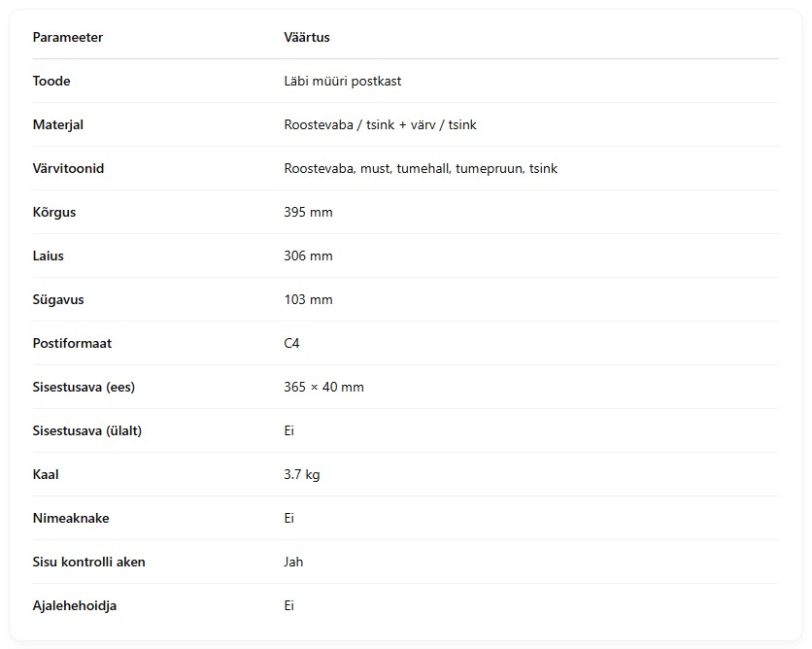
Task: Select the Kõrgus row label
Action: point(53,213)
